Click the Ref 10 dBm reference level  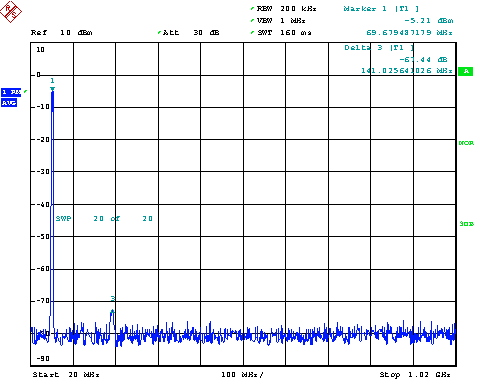pos(62,33)
